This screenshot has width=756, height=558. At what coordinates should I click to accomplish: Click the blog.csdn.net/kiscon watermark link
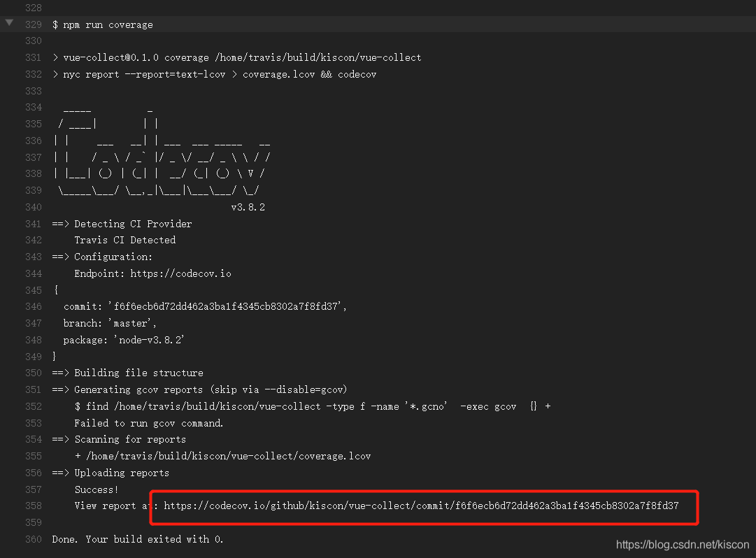[682, 544]
